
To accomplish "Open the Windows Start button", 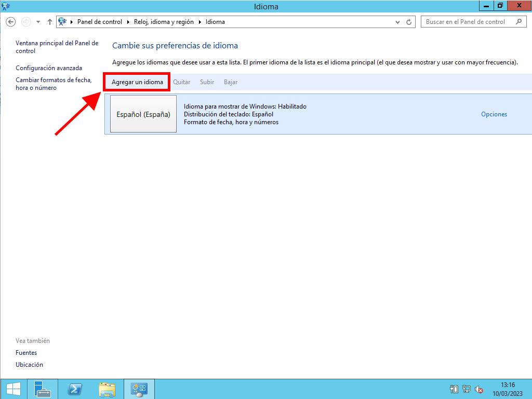I will (14, 389).
